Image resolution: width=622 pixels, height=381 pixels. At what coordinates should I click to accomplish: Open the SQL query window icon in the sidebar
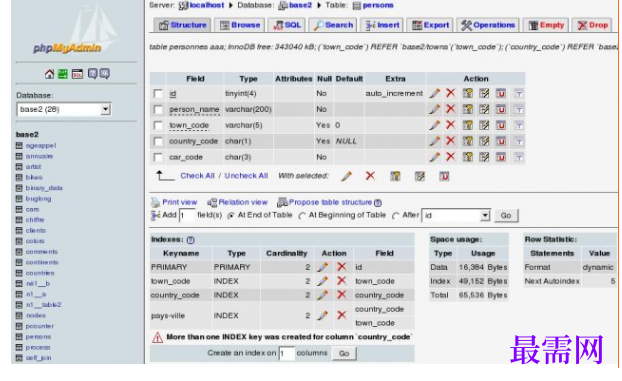pos(77,74)
